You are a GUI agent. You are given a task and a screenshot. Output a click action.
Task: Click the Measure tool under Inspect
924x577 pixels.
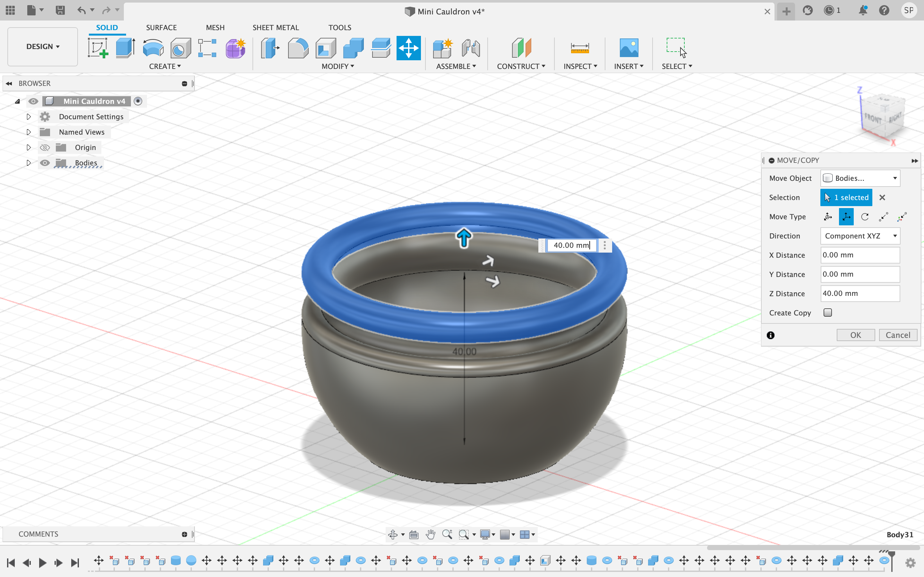580,48
